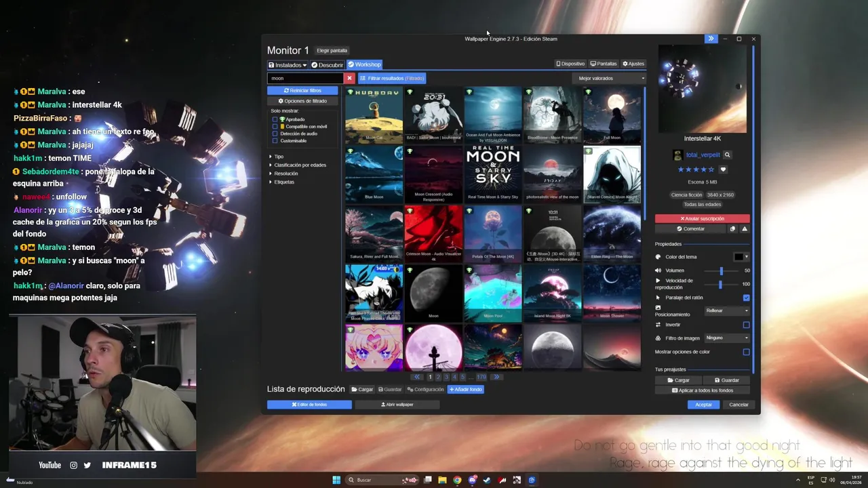Open Task View in the taskbar

427,480
